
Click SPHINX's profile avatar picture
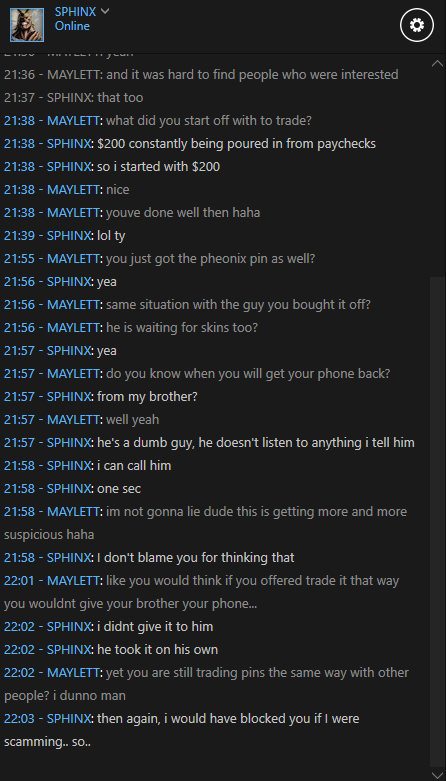27,24
